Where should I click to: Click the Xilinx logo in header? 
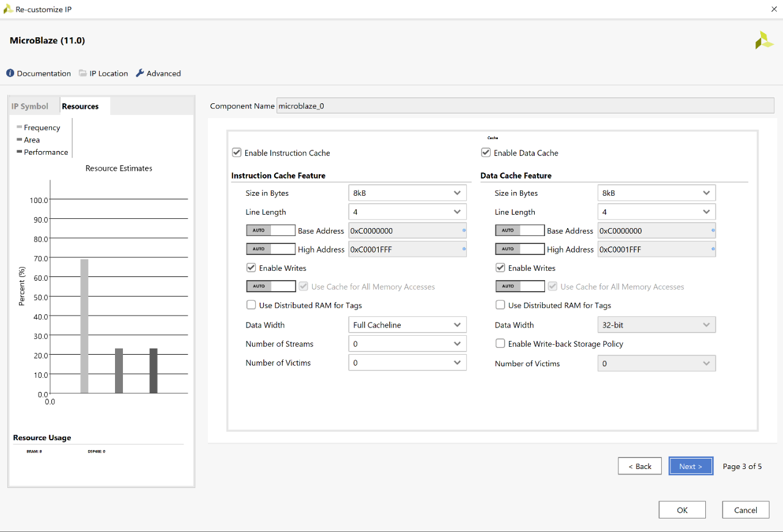coord(764,40)
